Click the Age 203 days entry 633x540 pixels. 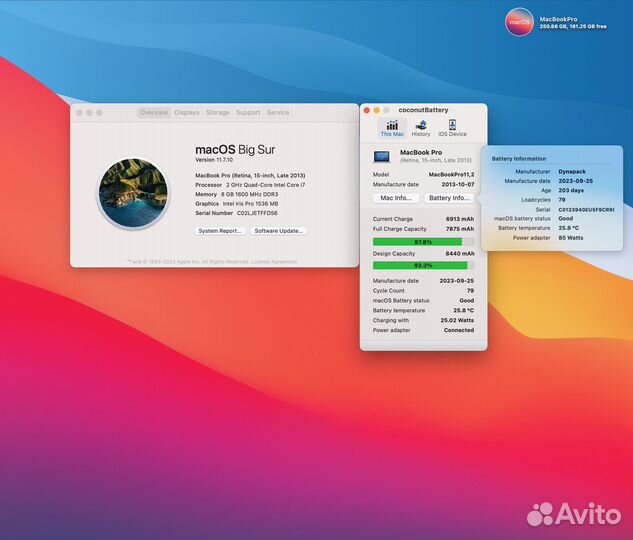(571, 190)
